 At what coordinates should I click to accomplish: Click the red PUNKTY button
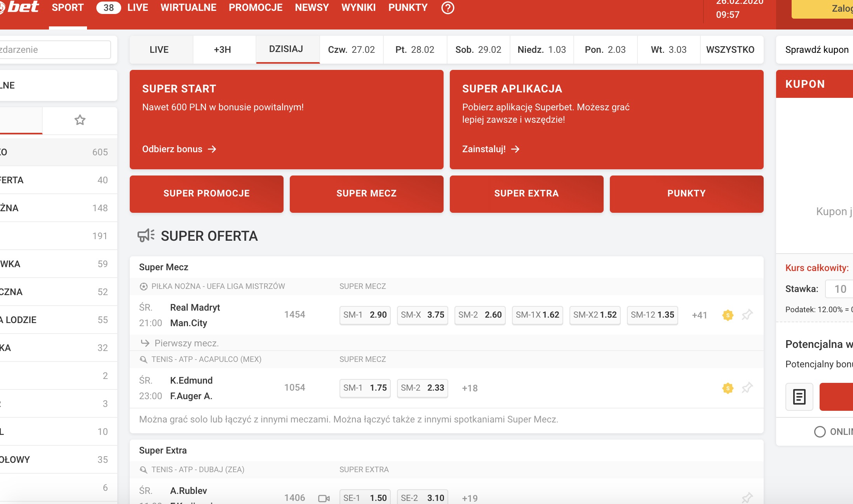pos(687,194)
